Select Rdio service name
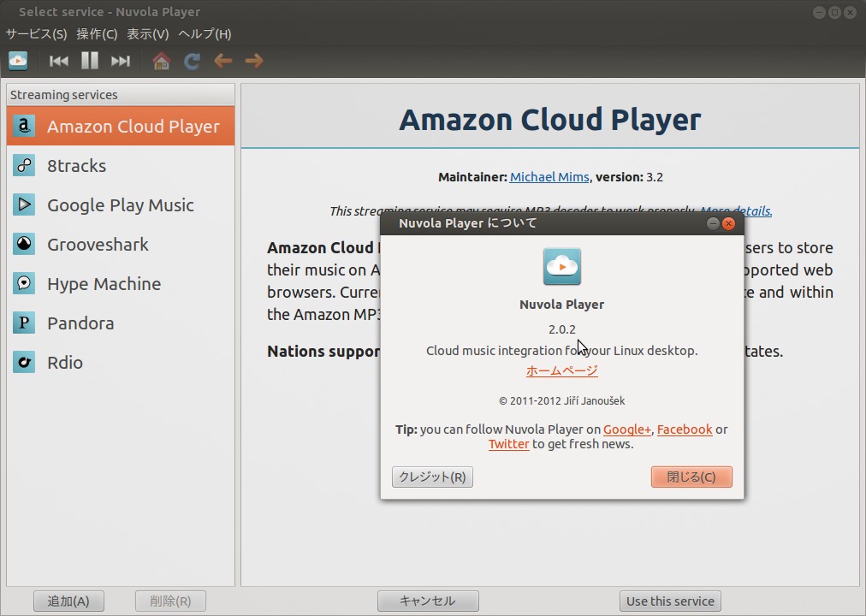Screen dimensions: 866x616 tap(65, 363)
